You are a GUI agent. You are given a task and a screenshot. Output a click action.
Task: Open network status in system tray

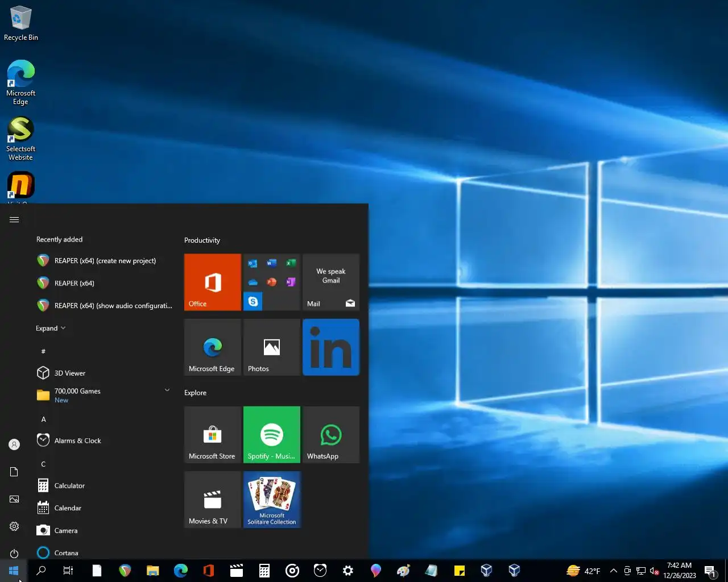(x=641, y=571)
